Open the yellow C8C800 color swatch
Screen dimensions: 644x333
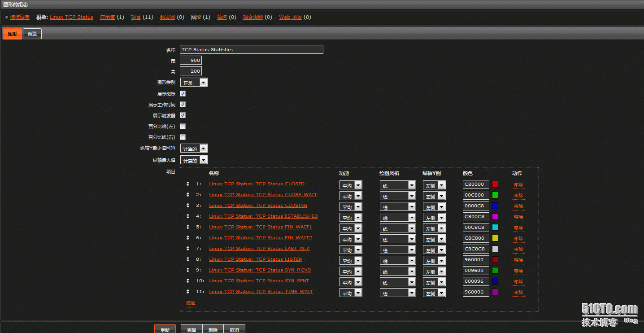pos(495,238)
